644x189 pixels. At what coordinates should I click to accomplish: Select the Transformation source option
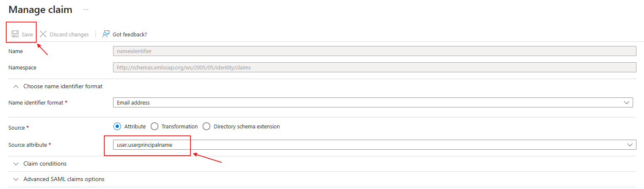click(x=154, y=126)
